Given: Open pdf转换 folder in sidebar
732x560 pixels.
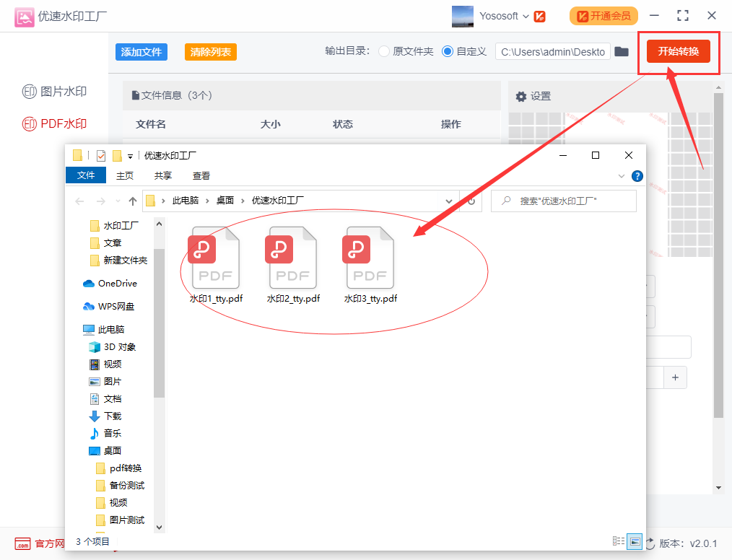Looking at the screenshot, I should click(x=119, y=468).
